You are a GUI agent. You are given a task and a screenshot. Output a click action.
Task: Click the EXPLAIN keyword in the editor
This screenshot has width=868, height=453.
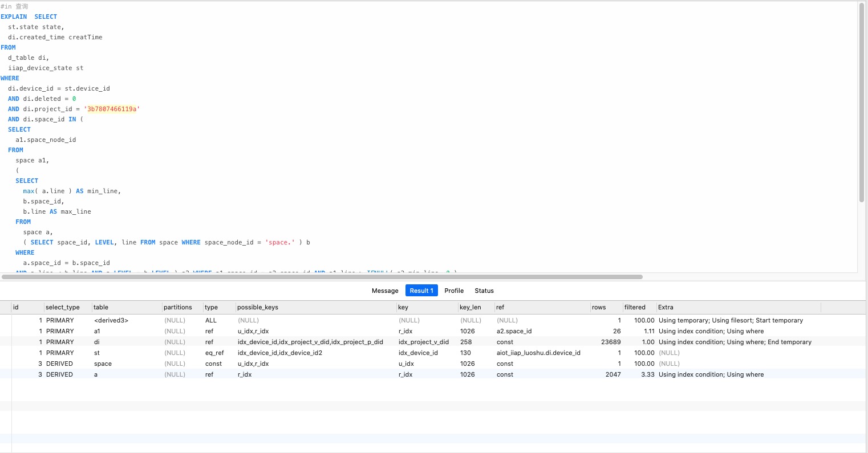click(x=14, y=17)
